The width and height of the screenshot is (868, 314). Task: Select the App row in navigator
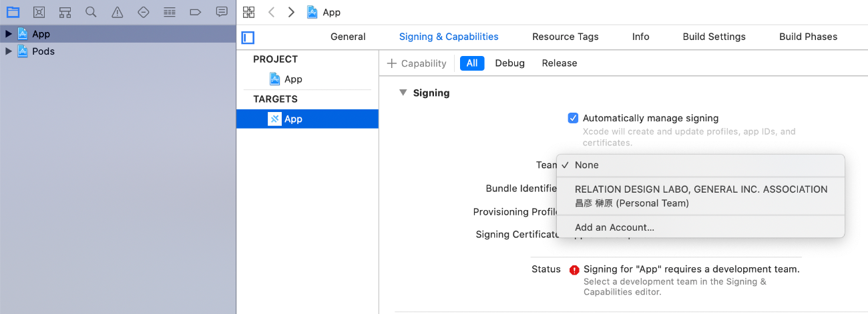118,34
